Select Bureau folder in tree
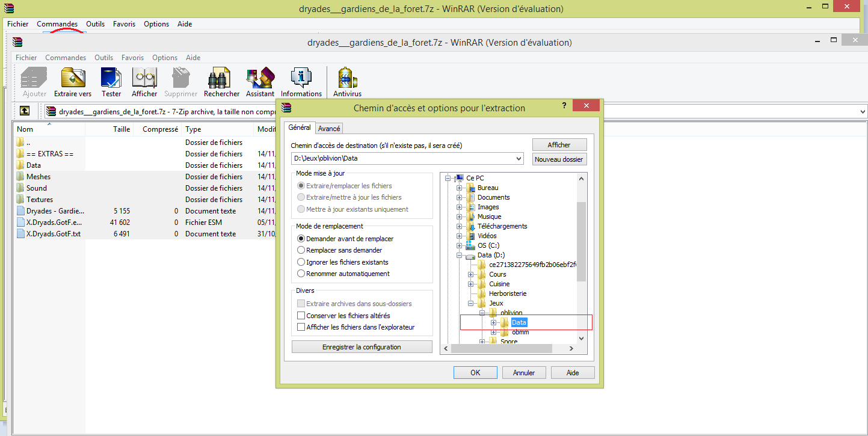 click(x=487, y=188)
